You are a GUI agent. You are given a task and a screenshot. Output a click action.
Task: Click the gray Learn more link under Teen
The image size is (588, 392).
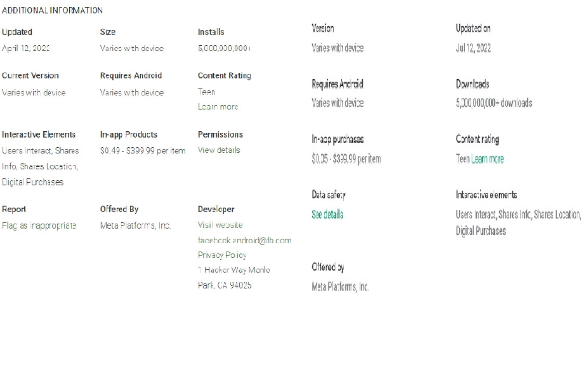(x=218, y=107)
